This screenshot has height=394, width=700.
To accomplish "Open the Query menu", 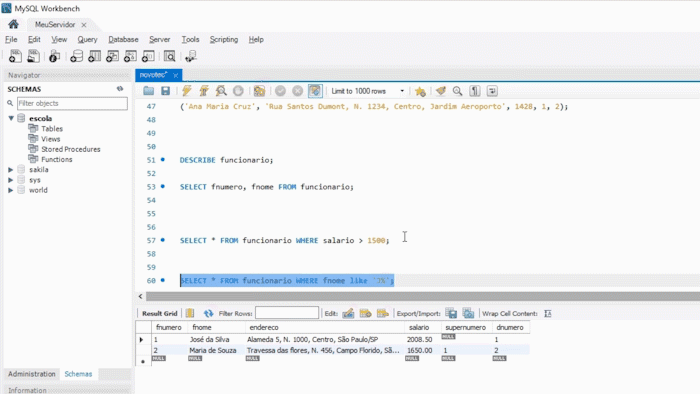I will (87, 39).
